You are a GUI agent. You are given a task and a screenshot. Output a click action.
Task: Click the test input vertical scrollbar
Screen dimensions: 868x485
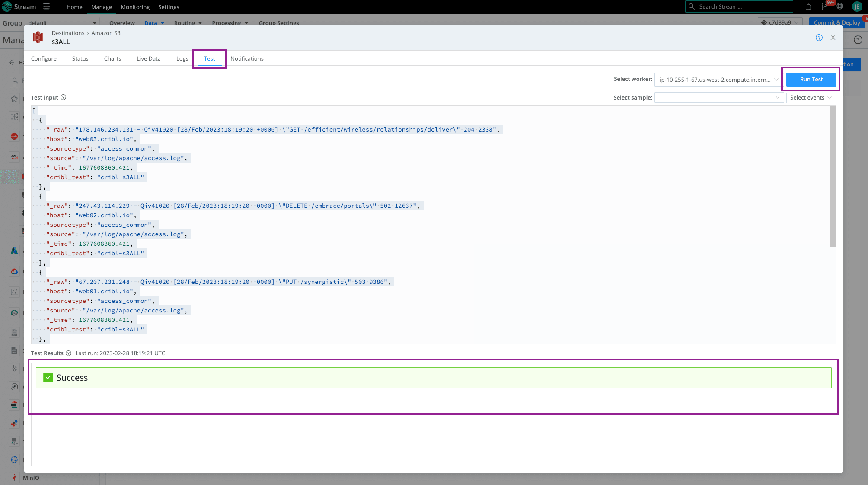(x=833, y=177)
